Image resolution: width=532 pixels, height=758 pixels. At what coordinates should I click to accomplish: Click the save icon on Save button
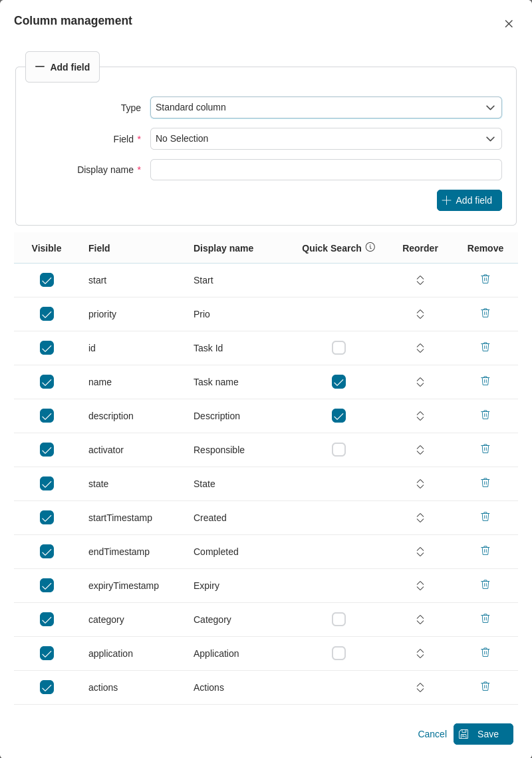point(464,734)
